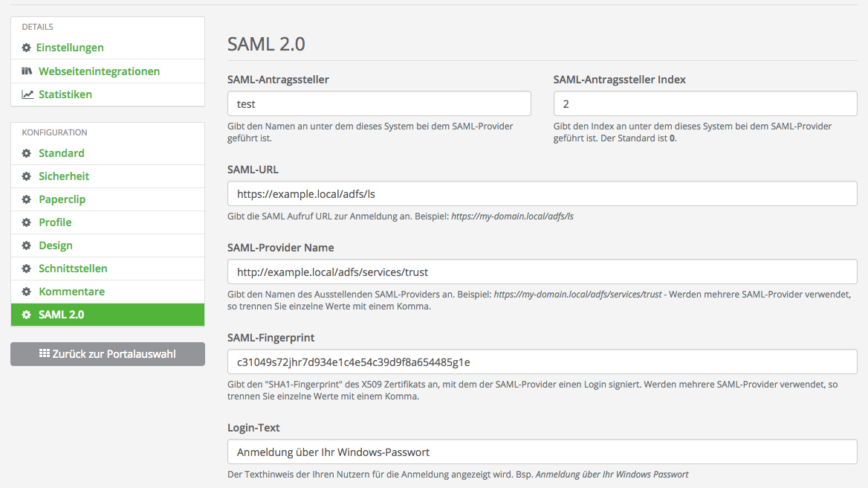
Task: Click the gear icon next to Standard
Action: click(x=27, y=153)
